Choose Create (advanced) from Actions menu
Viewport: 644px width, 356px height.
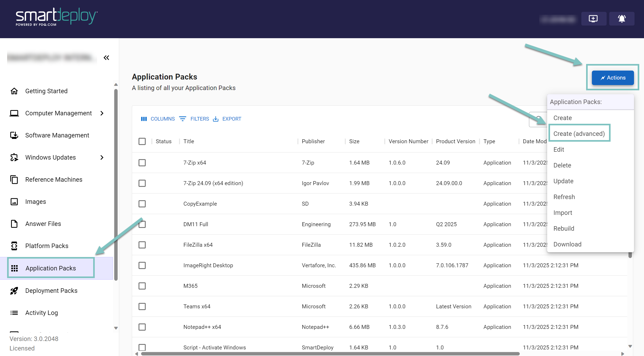pyautogui.click(x=579, y=134)
